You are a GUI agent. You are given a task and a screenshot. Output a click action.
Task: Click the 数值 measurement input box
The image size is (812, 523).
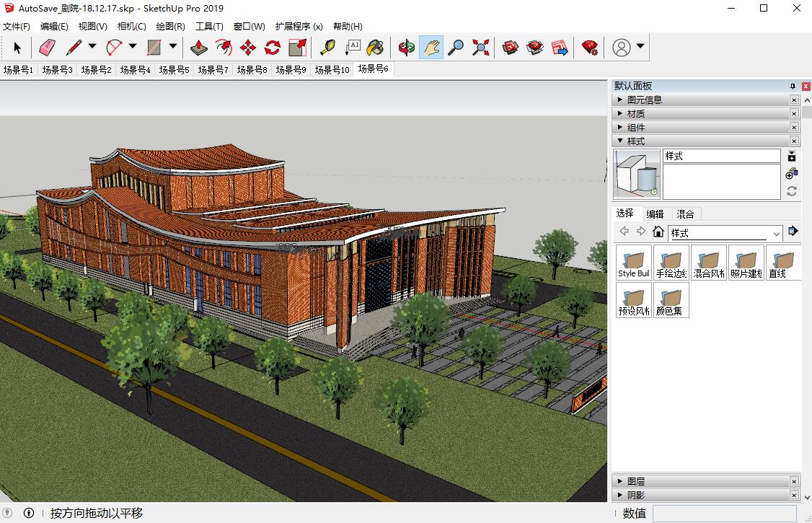click(x=724, y=513)
